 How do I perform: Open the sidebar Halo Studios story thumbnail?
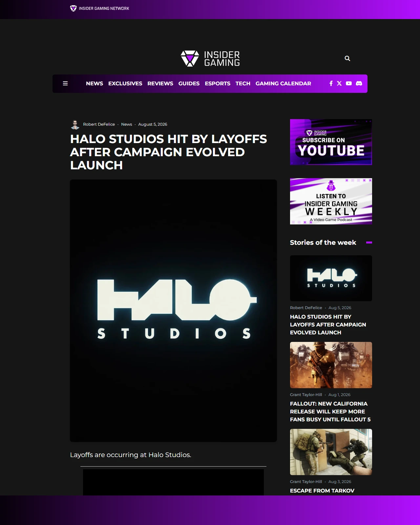[x=331, y=278]
